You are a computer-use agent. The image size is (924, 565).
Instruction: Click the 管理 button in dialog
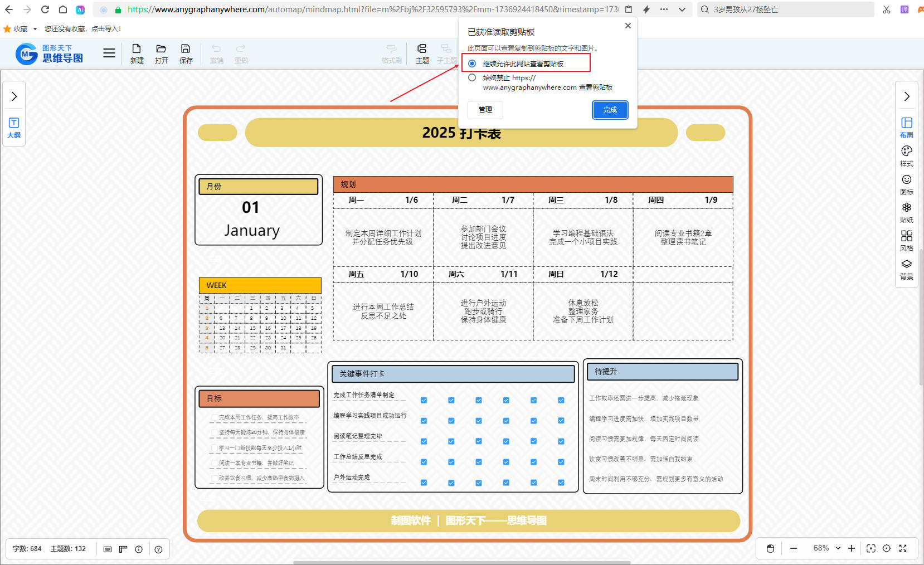coord(485,110)
